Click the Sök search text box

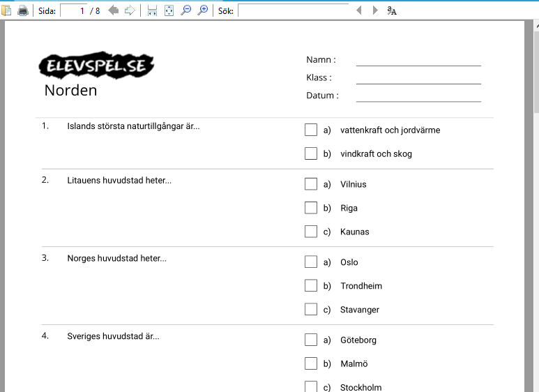(x=293, y=10)
